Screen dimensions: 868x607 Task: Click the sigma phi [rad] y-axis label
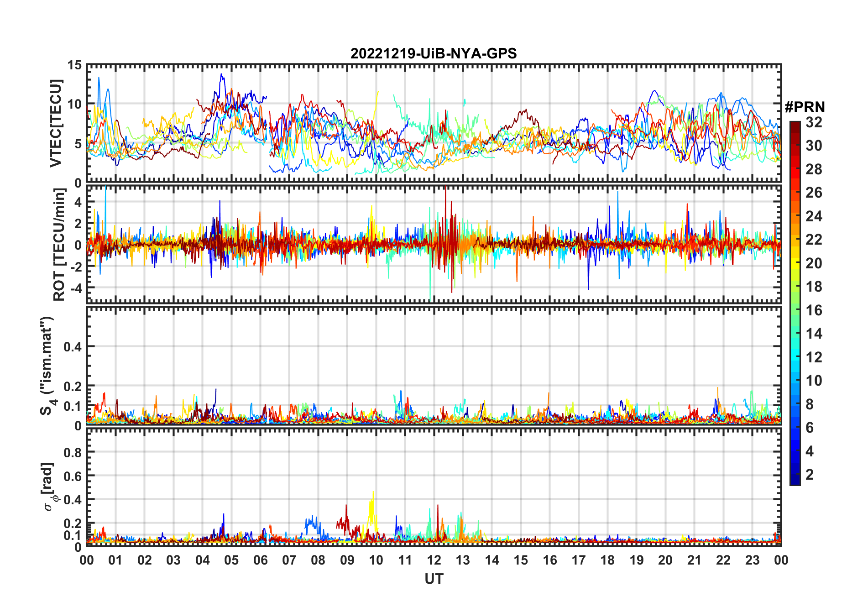pos(50,487)
